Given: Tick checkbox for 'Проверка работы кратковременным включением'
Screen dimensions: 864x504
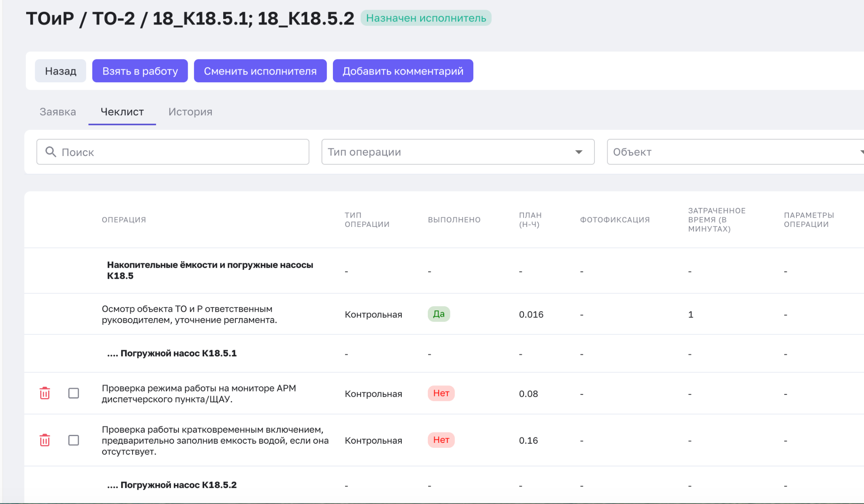Looking at the screenshot, I should (73, 440).
